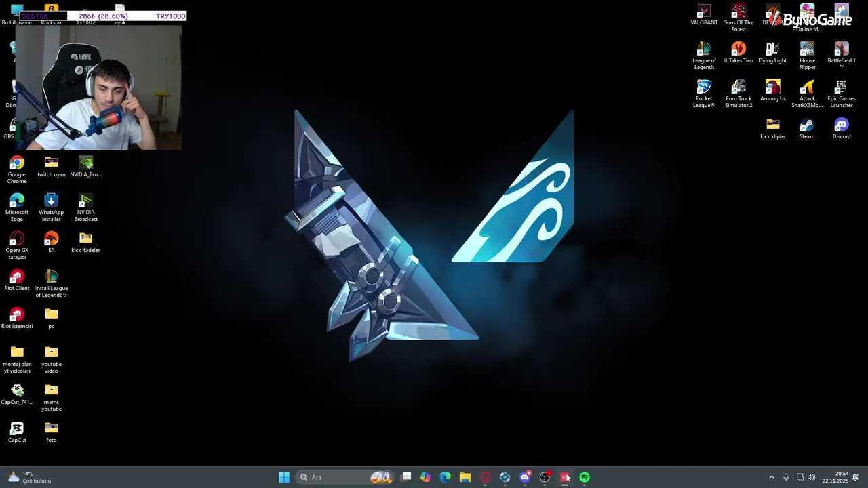Open Install League of Legends tr icon

click(x=52, y=284)
